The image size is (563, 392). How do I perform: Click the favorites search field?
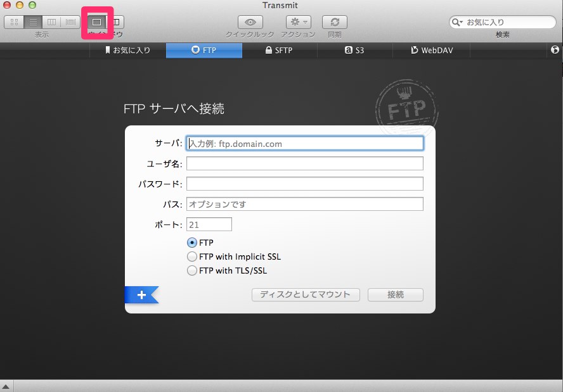502,22
